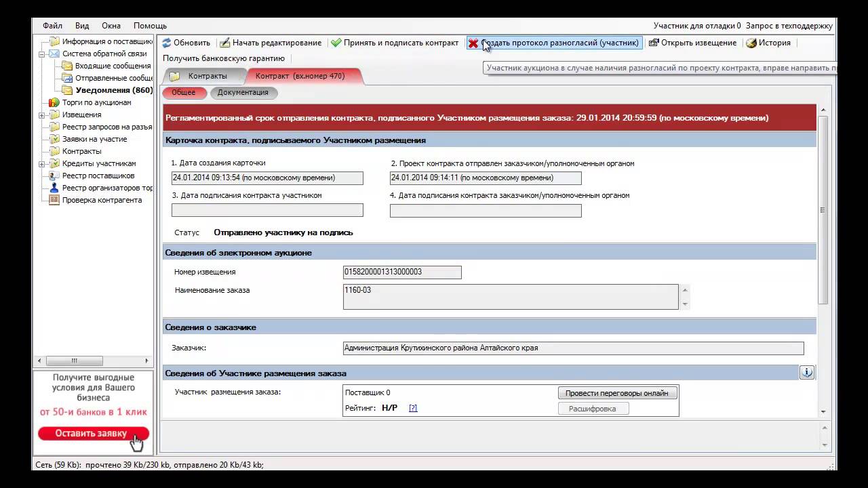Click the Реестр организаторов person icon

[x=54, y=188]
